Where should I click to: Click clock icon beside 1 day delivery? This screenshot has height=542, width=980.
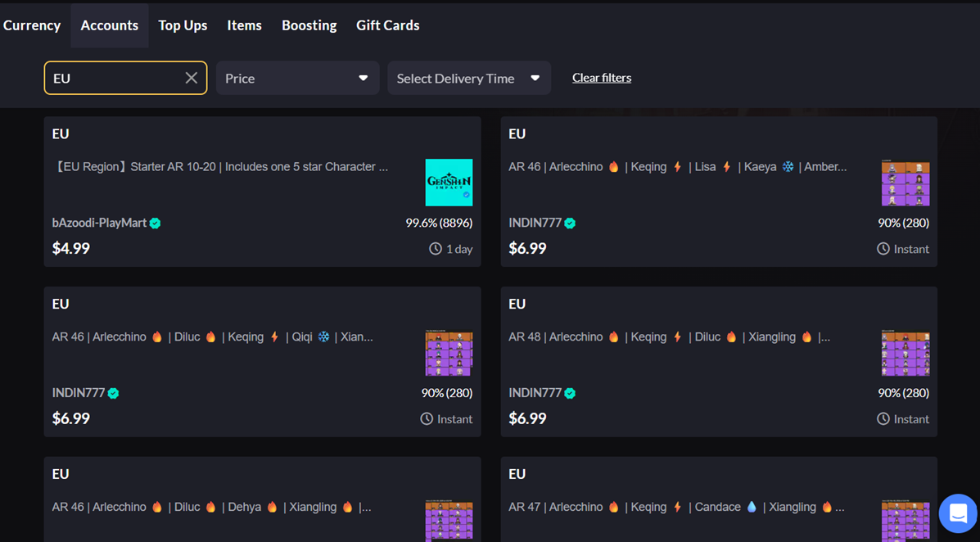point(435,249)
